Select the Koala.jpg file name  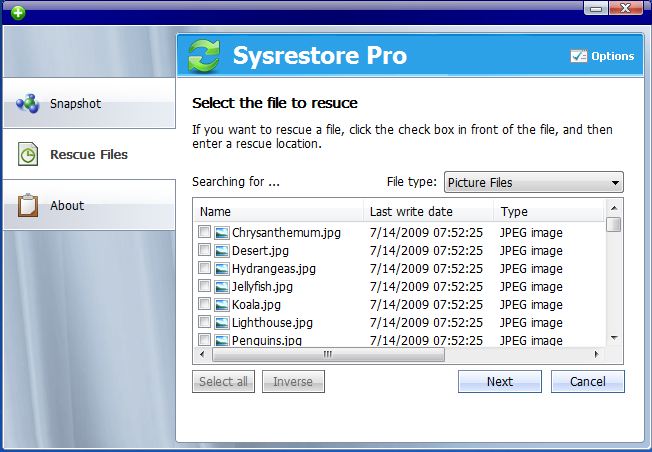pos(256,305)
